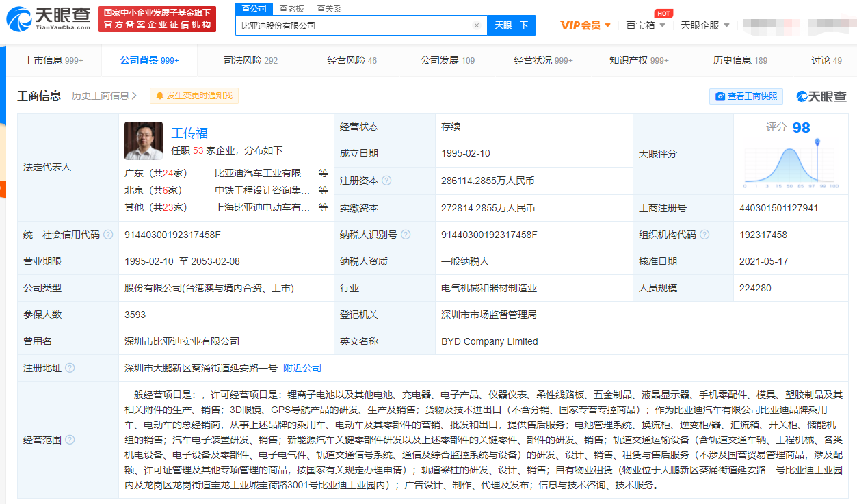Click the 天眼一下 search button

[x=511, y=25]
